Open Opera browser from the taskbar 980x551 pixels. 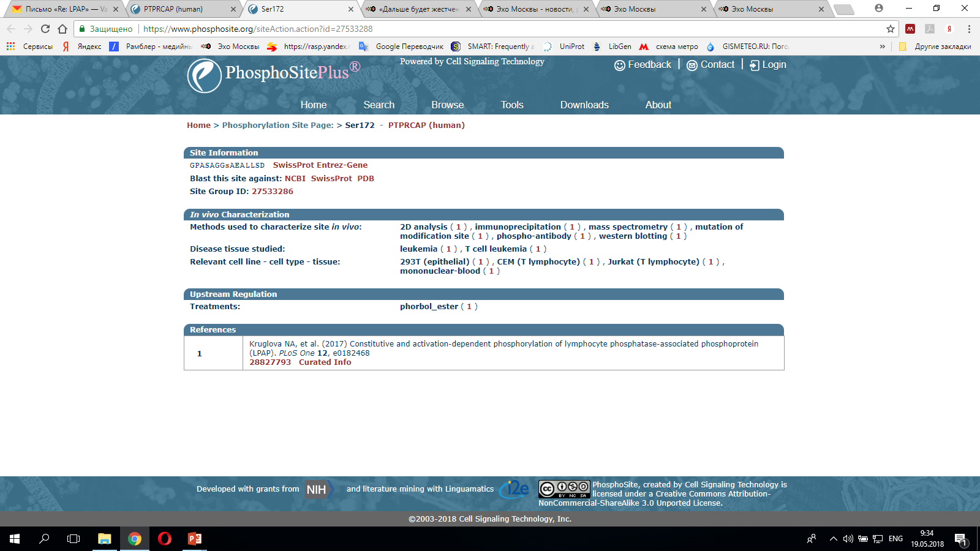[164, 539]
